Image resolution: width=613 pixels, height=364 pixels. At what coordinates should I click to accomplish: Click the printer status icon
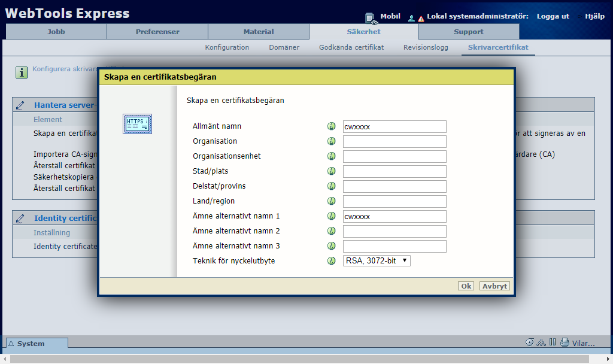pos(564,342)
